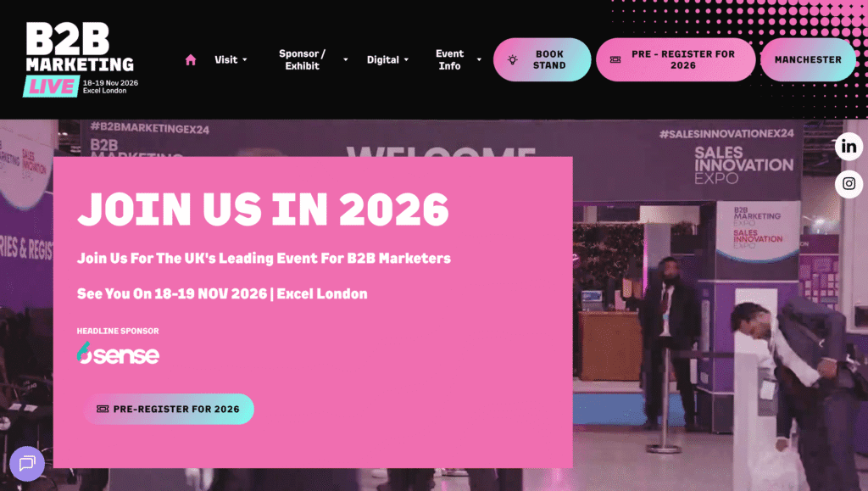Expand the Sponsor / Exhibit dropdown arrow
868x491 pixels.
coord(346,59)
